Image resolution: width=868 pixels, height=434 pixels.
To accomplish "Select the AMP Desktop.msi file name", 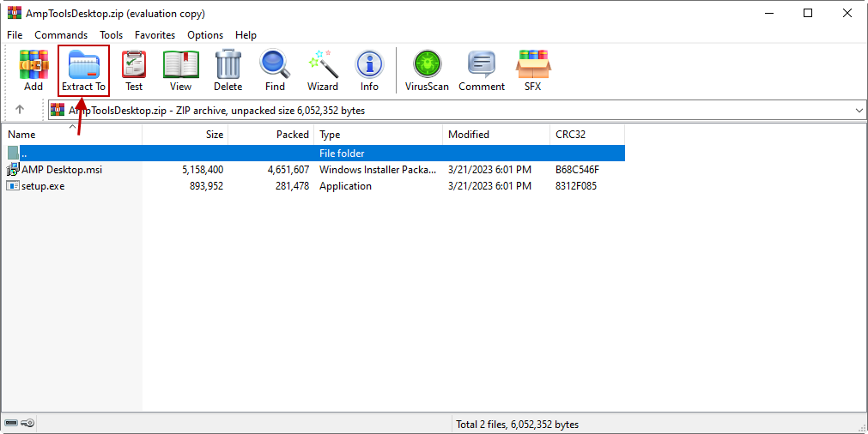I will point(62,170).
